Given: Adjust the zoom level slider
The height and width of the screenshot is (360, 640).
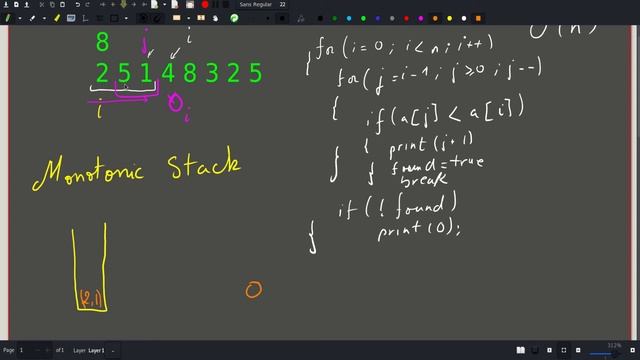Looking at the screenshot, I should pyautogui.click(x=606, y=354).
